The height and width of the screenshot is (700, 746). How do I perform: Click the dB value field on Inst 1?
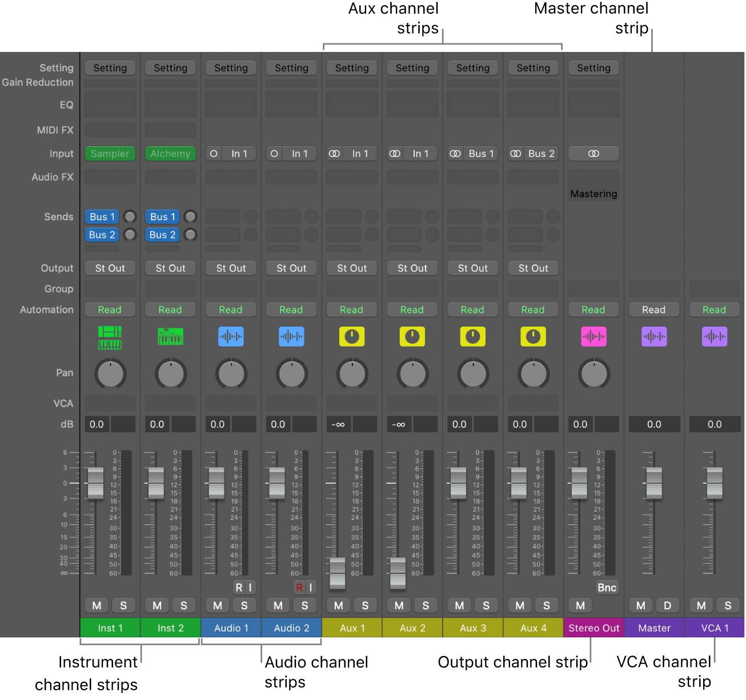tap(96, 424)
